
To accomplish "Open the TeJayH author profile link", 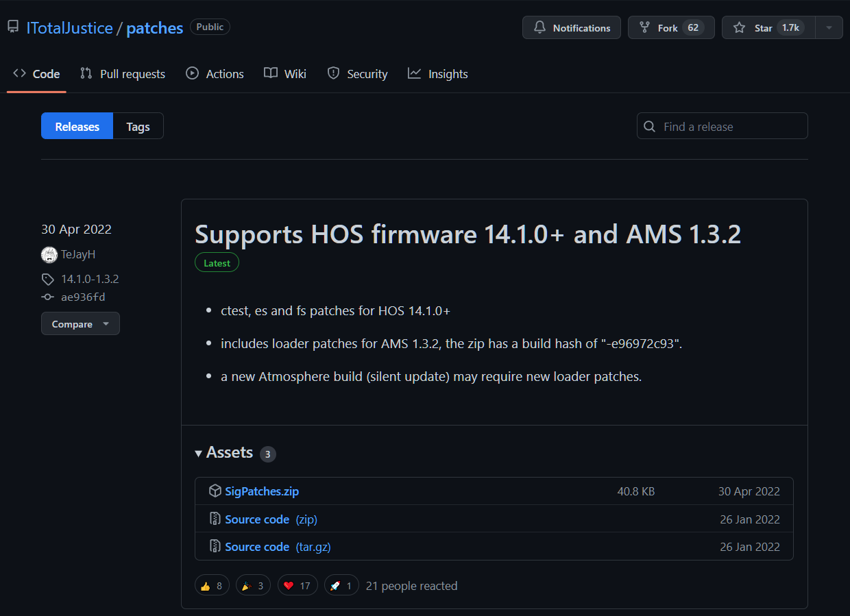I will 78,254.
